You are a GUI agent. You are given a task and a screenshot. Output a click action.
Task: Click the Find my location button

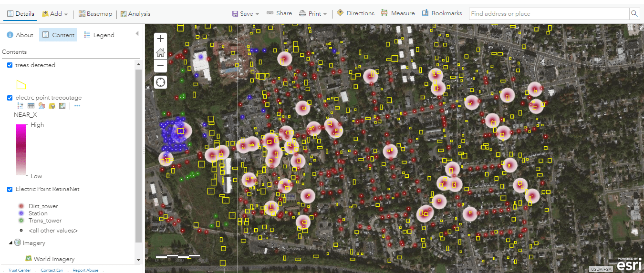(x=160, y=82)
